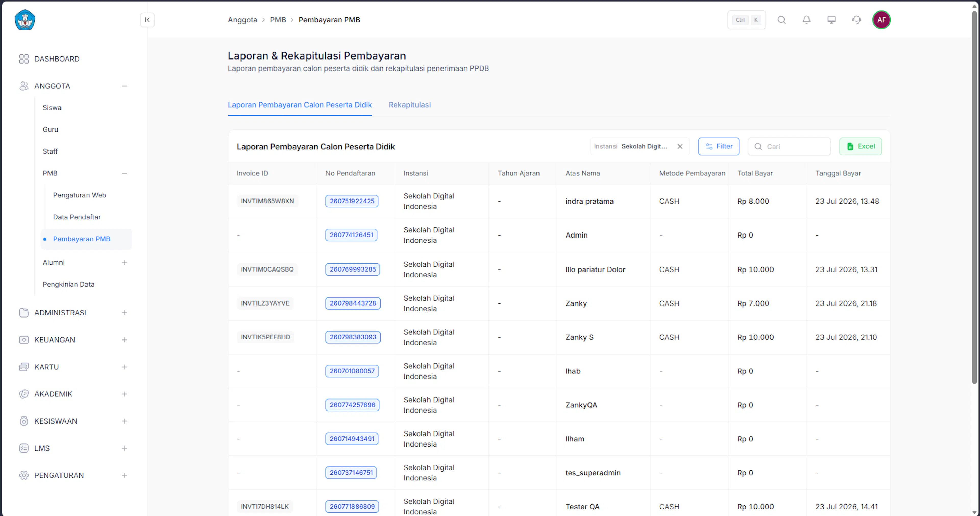980x516 pixels.
Task: Click invoice ID INVTIM0CAQSBQ
Action: click(267, 269)
